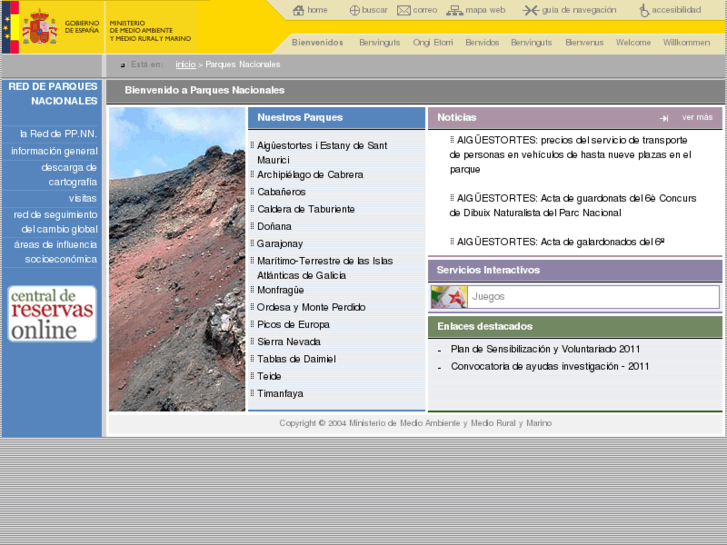Open Cabañeros park link
727x545 pixels.
(281, 192)
